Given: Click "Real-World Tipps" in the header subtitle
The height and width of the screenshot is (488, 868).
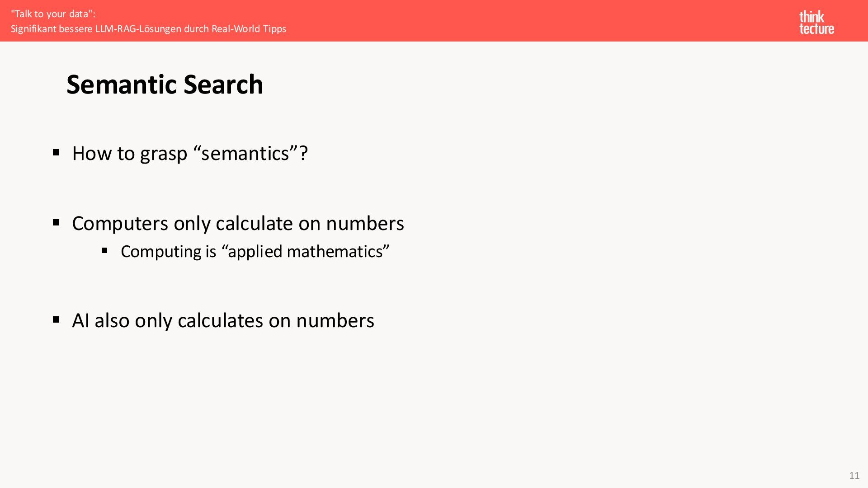Looking at the screenshot, I should (x=249, y=29).
